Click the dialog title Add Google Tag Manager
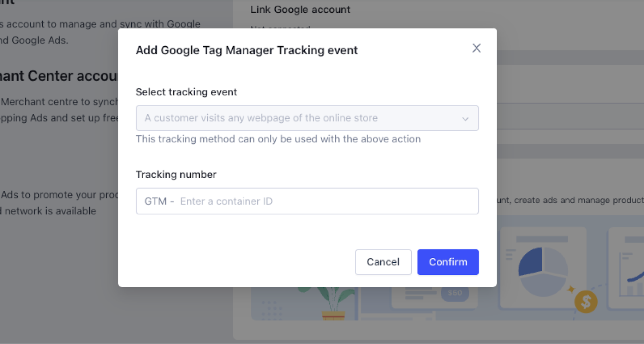The height and width of the screenshot is (344, 644). (246, 50)
